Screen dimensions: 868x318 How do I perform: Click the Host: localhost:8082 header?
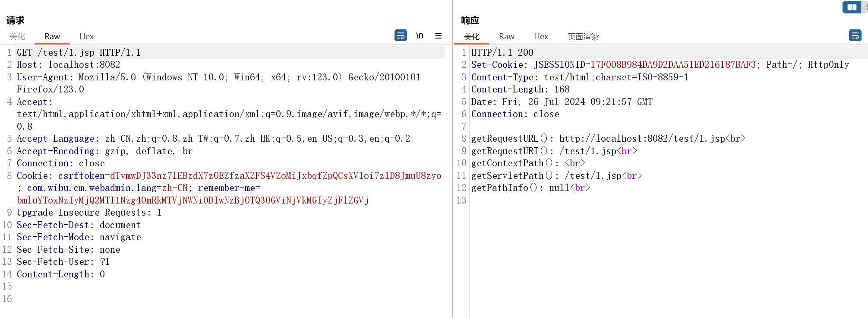[69, 65]
